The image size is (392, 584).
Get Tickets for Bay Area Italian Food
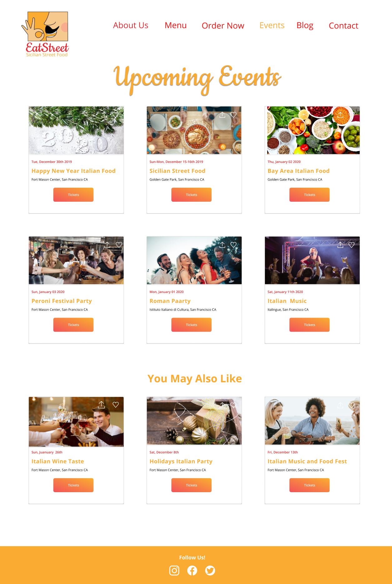309,195
